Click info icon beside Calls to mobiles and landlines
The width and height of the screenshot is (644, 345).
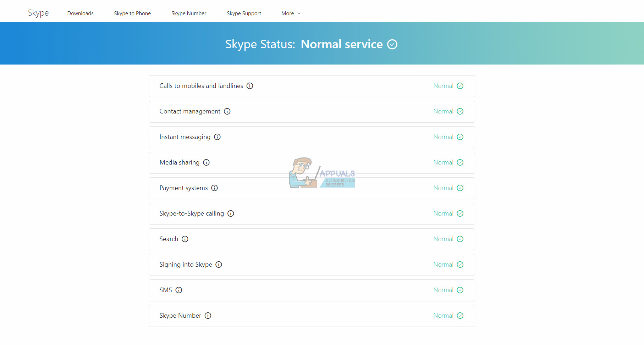(250, 86)
